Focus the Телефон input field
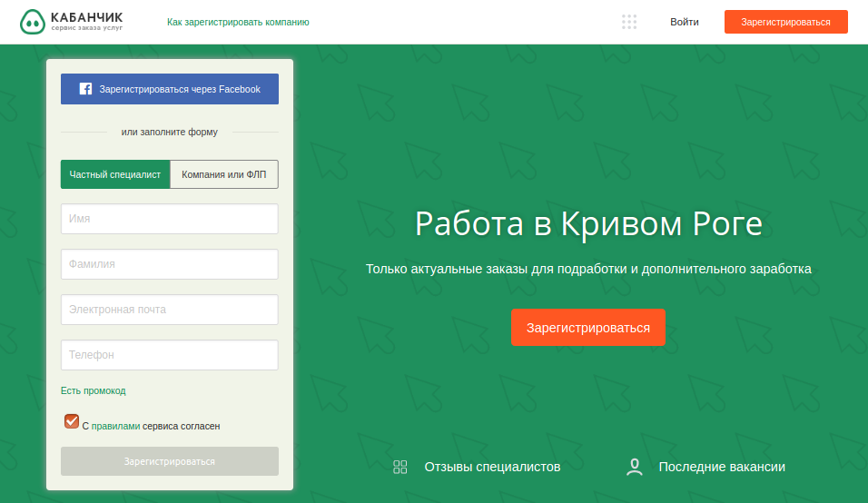Screen dimensions: 868x503 point(170,355)
